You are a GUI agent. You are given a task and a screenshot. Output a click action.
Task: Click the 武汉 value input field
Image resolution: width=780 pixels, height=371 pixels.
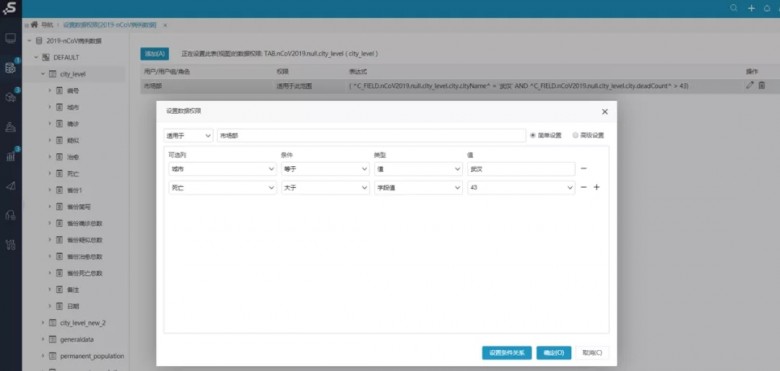[521, 169]
